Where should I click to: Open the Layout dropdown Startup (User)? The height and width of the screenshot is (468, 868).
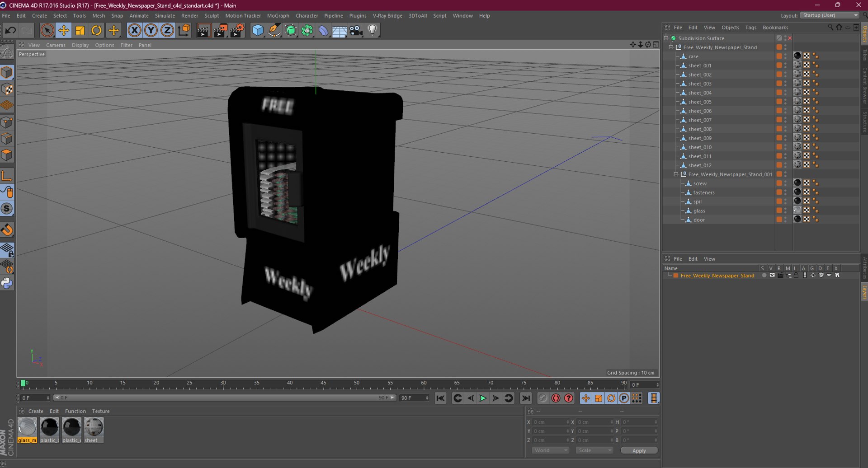pyautogui.click(x=830, y=15)
